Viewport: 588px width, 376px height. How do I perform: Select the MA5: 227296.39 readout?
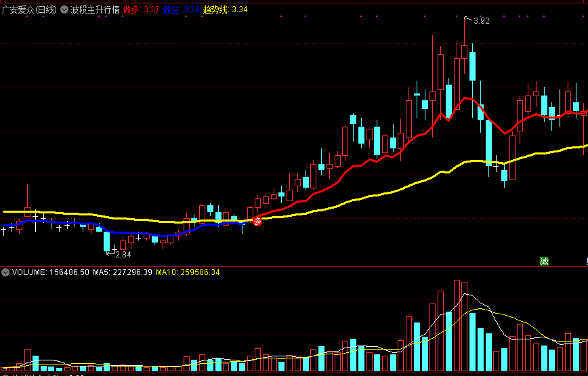[123, 272]
